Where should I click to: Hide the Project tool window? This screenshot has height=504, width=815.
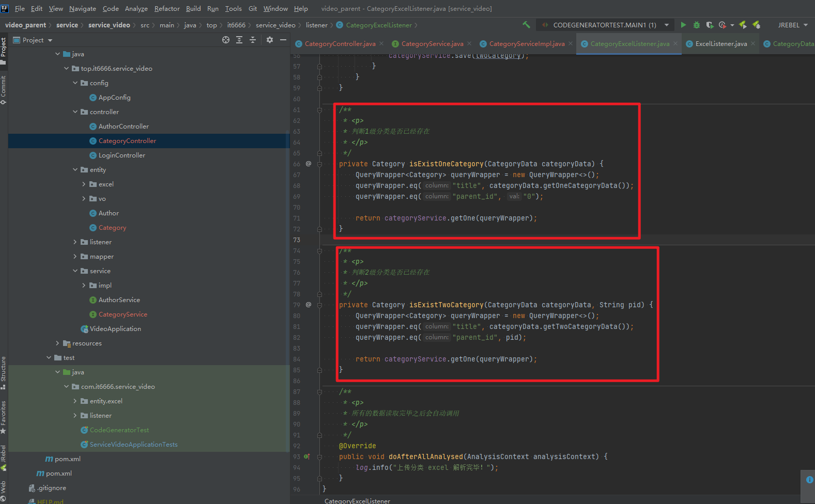pyautogui.click(x=283, y=40)
